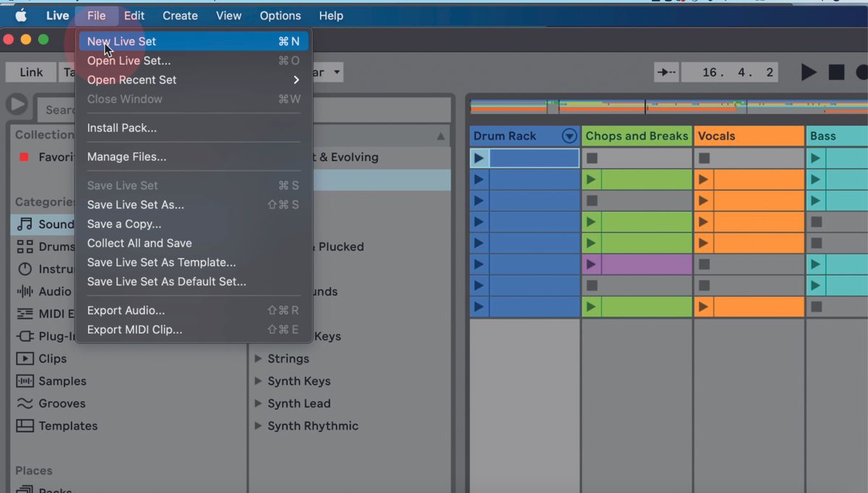Choose New Live Set
The width and height of the screenshot is (868, 493).
coord(194,41)
